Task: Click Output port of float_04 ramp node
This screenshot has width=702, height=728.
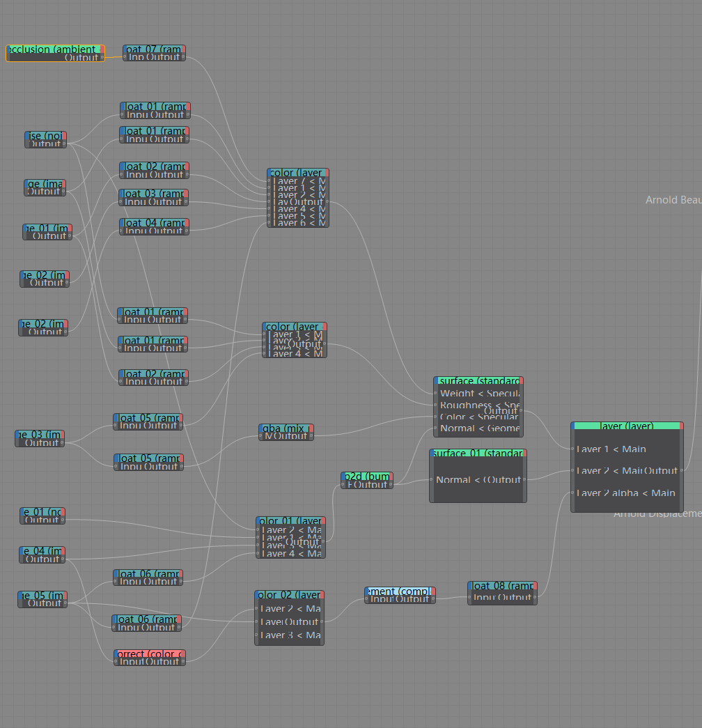Action: [187, 231]
